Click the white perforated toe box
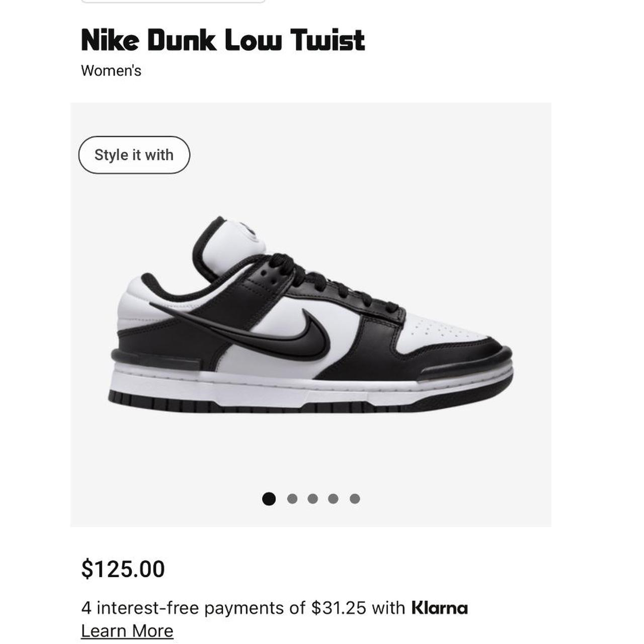Image resolution: width=644 pixels, height=644 pixels. click(x=443, y=332)
